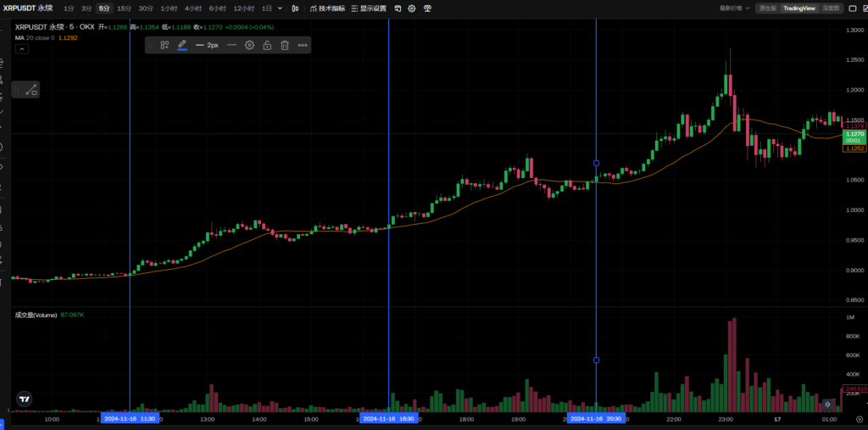
Task: Toggle the lock on the selected drawing
Action: [267, 45]
